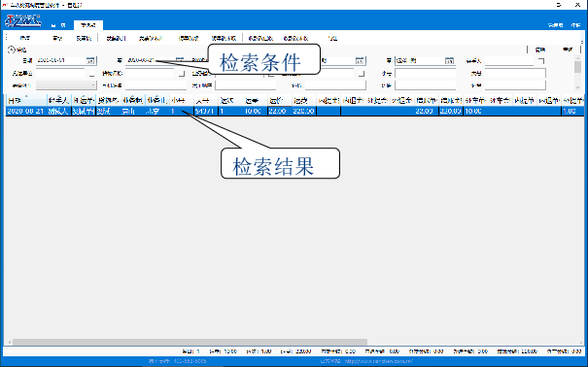Image resolution: width=588 pixels, height=367 pixels.
Task: Click the filter panel scroll-up arrow
Action: pos(578,58)
